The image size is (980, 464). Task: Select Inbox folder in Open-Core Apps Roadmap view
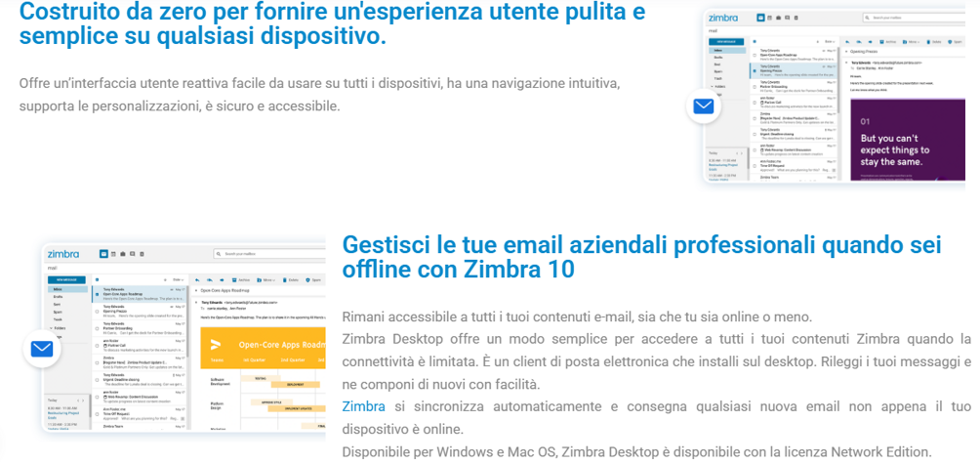pos(67,289)
